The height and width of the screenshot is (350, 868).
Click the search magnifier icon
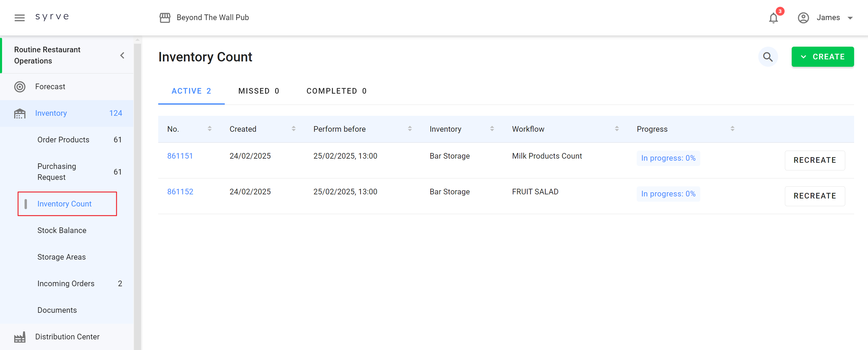tap(767, 57)
